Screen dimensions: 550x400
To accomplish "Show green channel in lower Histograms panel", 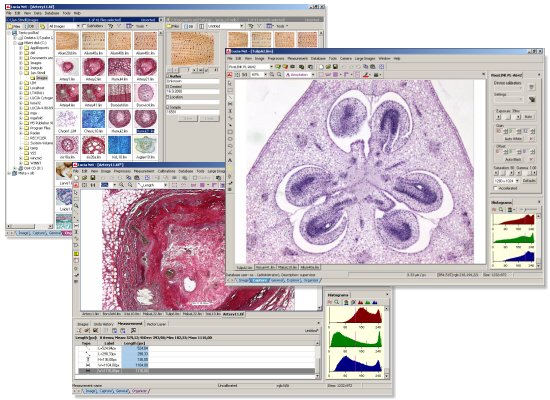I will [x=368, y=302].
